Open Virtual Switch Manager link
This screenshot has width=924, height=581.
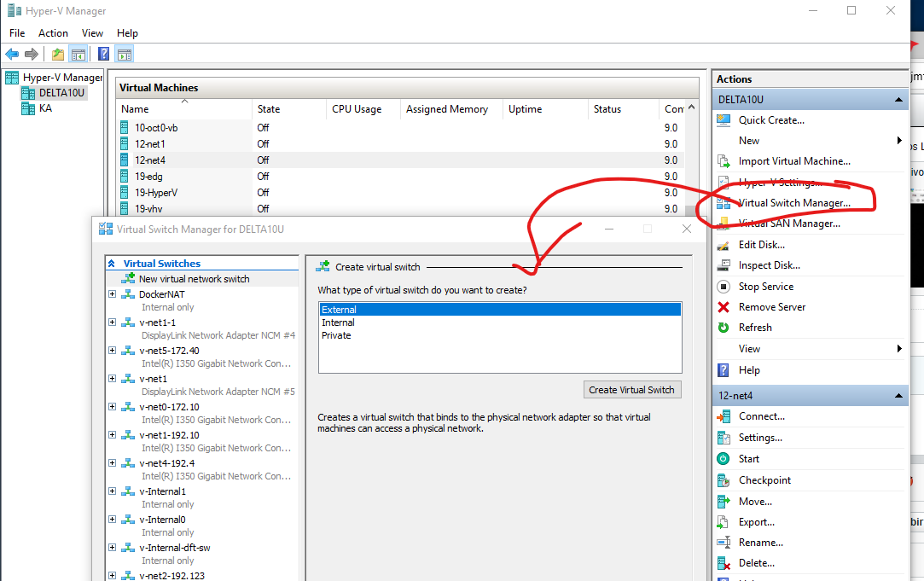[793, 203]
